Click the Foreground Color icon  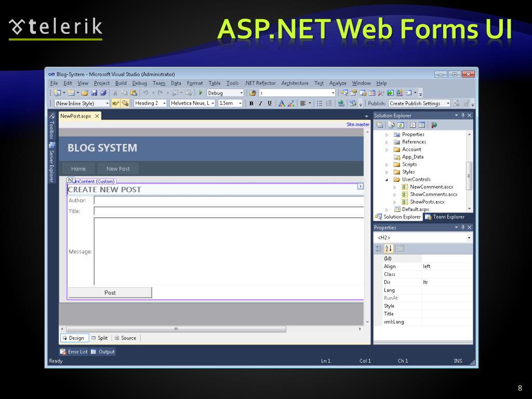tap(282, 103)
